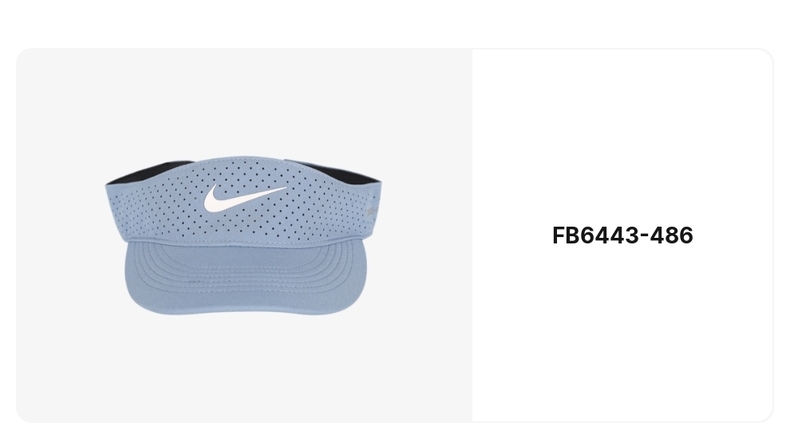Select the blue visor product image
This screenshot has height=423, width=790.
[x=243, y=235]
